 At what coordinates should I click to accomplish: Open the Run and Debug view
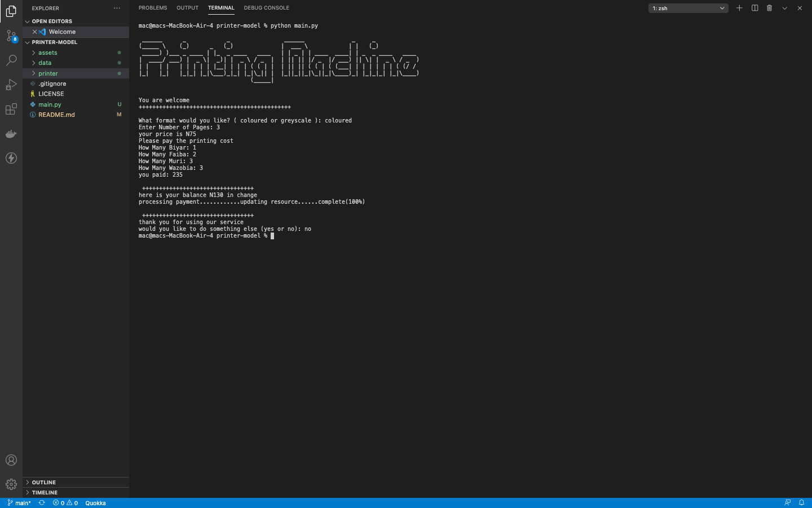tap(11, 85)
